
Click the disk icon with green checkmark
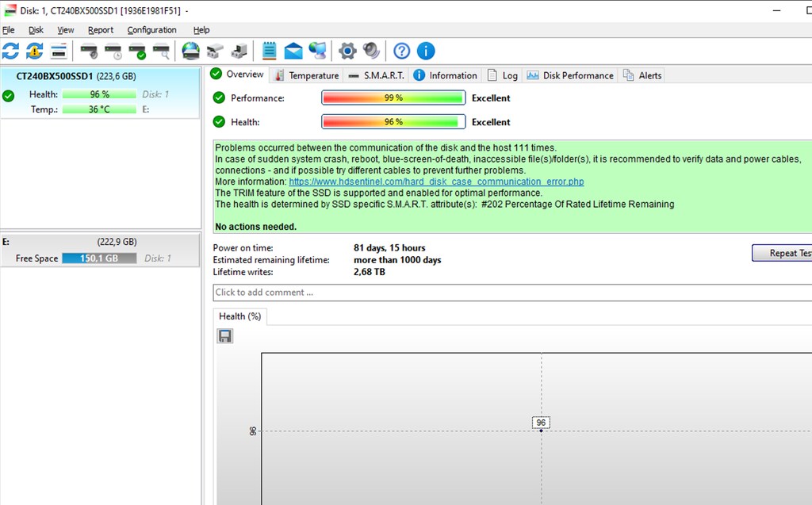pos(137,51)
